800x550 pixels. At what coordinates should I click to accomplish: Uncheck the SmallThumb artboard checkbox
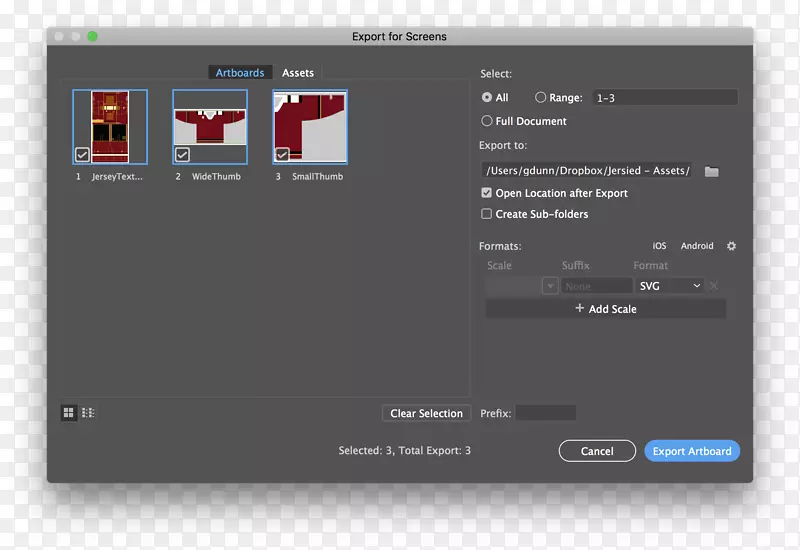282,154
